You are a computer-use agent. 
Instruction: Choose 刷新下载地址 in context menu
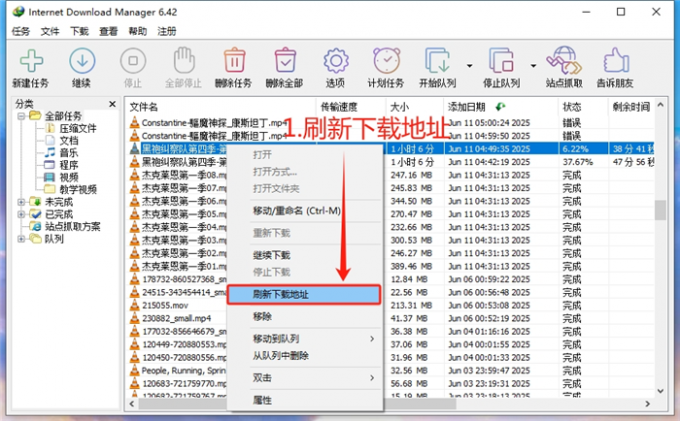click(x=304, y=294)
